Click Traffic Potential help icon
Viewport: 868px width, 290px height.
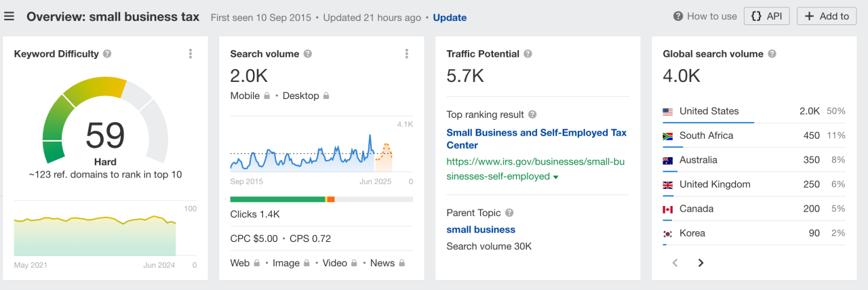coord(528,54)
